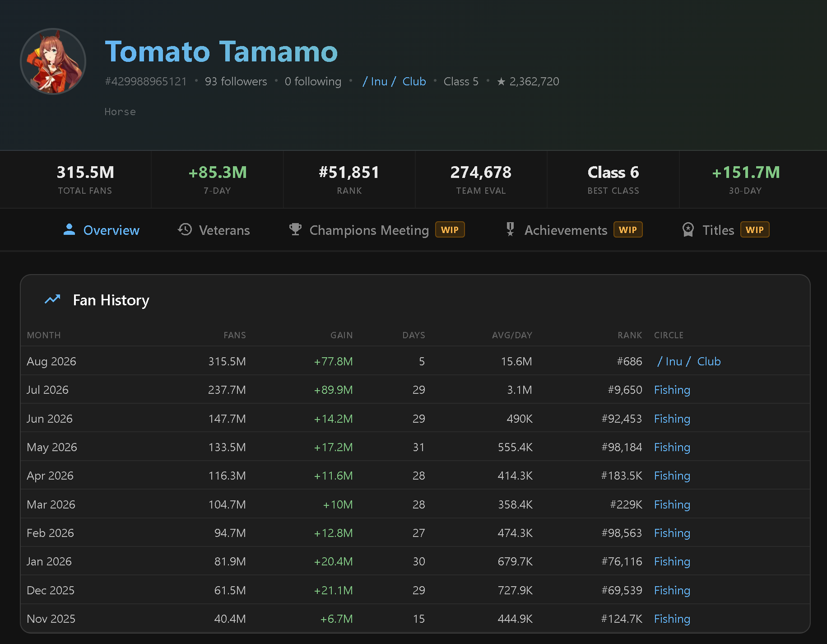Screen dimensions: 827x644
Task: Click the Nov 2025 month cell
Action: pos(51,619)
